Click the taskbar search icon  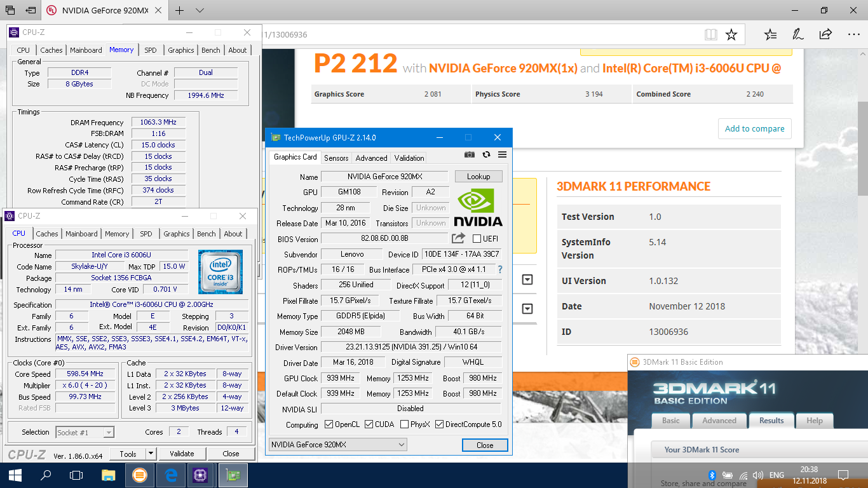46,475
